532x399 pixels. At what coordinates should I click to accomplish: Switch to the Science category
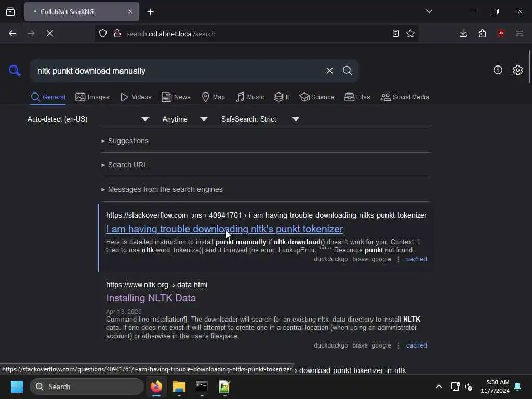click(x=316, y=97)
